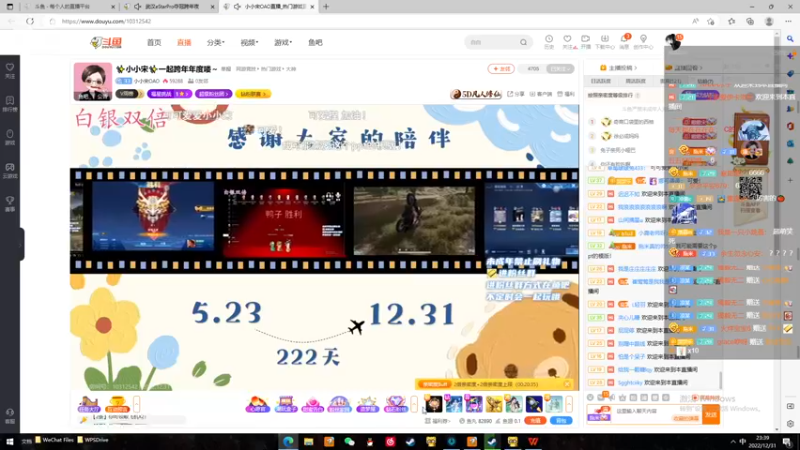Open the 首页 home nav item
800x450 pixels.
154,43
